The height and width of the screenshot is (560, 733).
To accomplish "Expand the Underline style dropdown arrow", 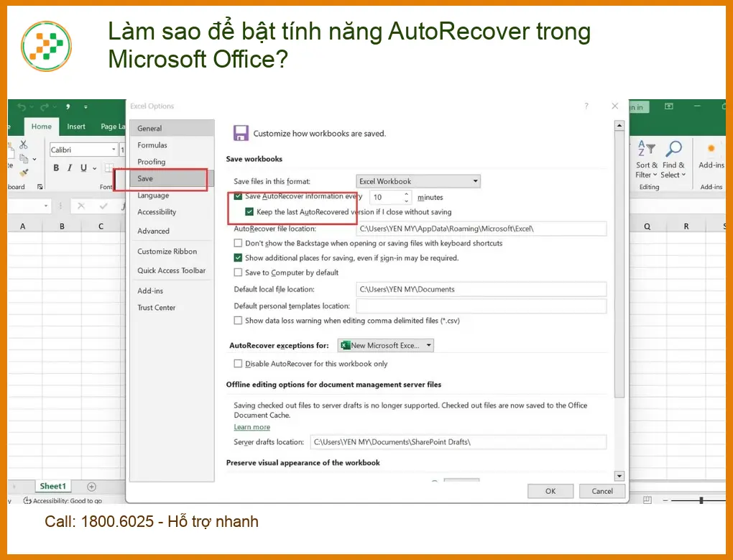I will [94, 167].
